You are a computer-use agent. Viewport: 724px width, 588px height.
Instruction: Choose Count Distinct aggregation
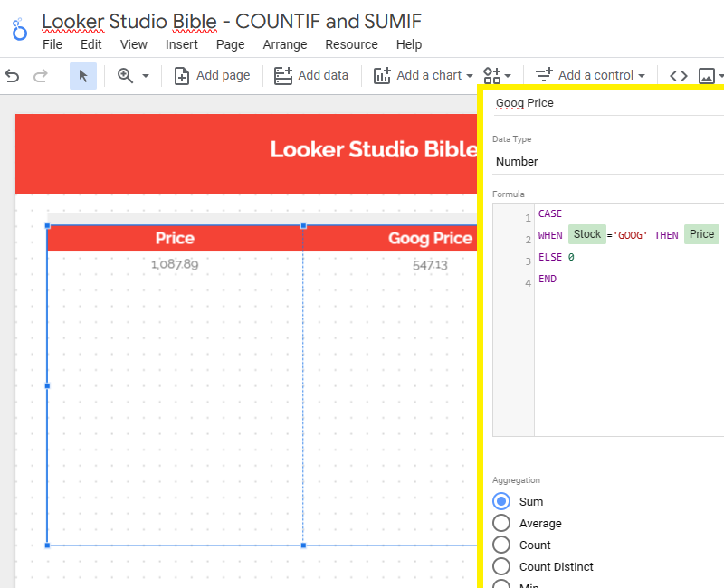501,566
